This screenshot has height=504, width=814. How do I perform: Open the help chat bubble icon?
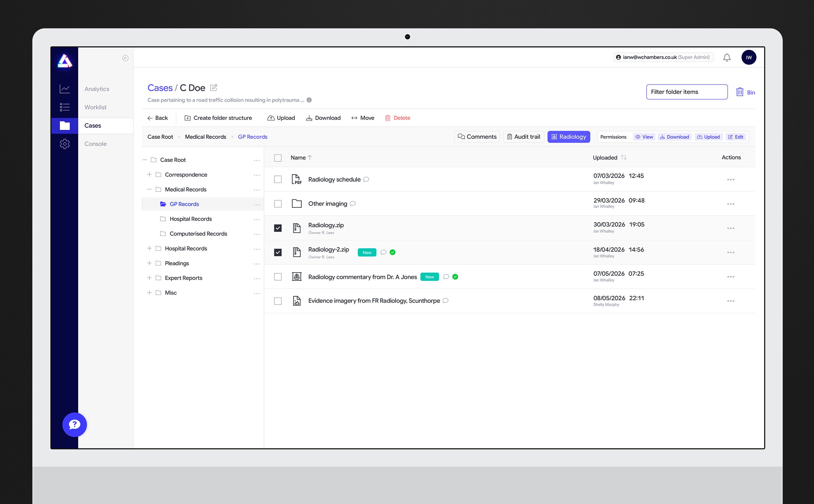(x=74, y=425)
